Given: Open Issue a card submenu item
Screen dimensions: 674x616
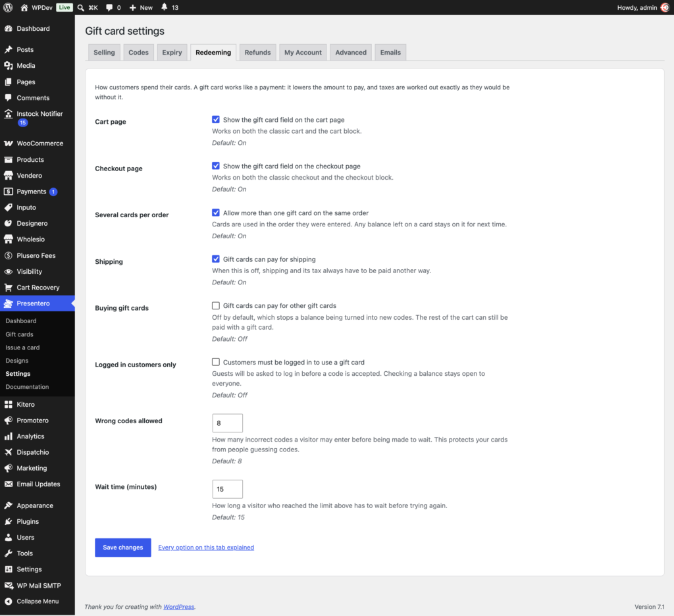Looking at the screenshot, I should pyautogui.click(x=22, y=347).
